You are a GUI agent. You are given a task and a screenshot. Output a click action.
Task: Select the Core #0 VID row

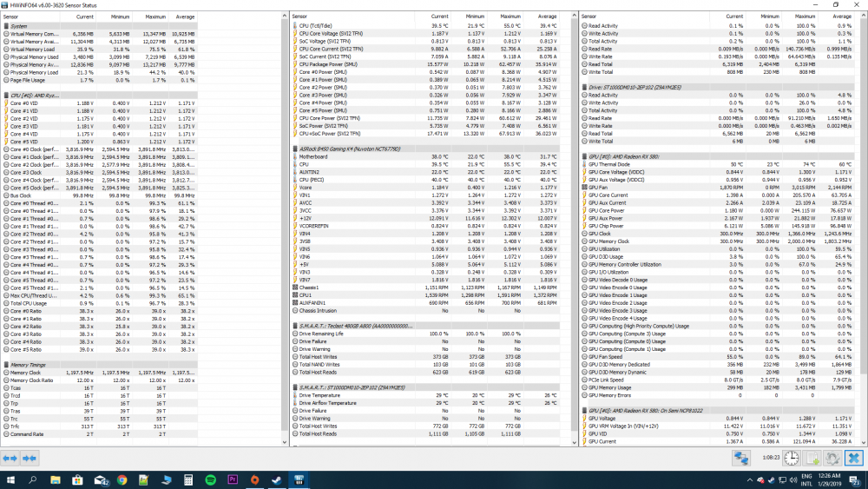pyautogui.click(x=100, y=103)
